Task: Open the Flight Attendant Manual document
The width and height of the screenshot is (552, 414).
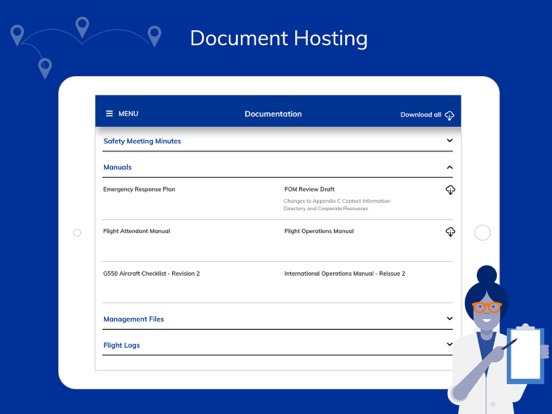Action: [x=137, y=231]
